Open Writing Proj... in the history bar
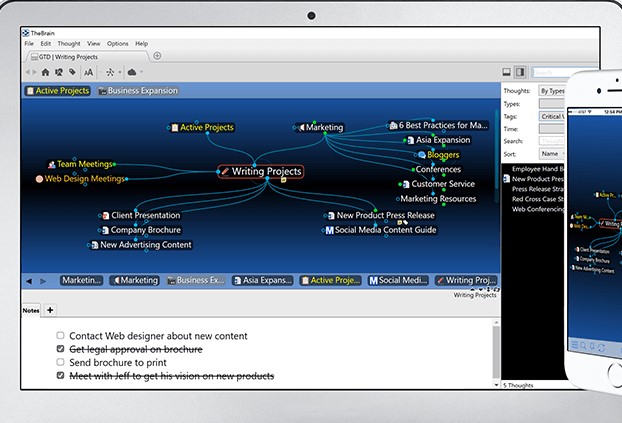The width and height of the screenshot is (622, 423). coord(466,281)
